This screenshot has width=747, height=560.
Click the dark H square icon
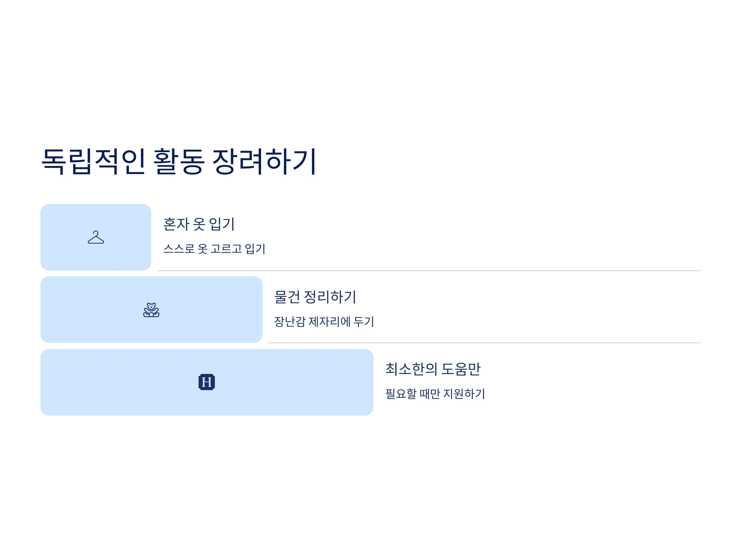tap(207, 382)
